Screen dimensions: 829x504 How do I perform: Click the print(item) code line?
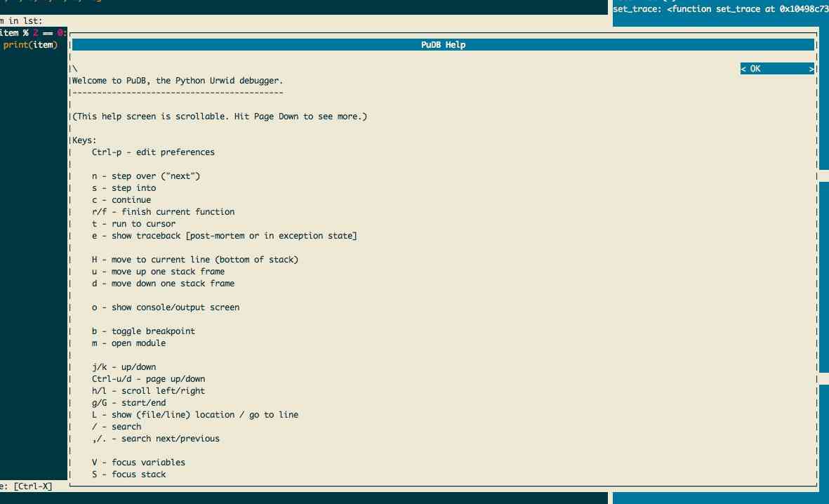(29, 45)
